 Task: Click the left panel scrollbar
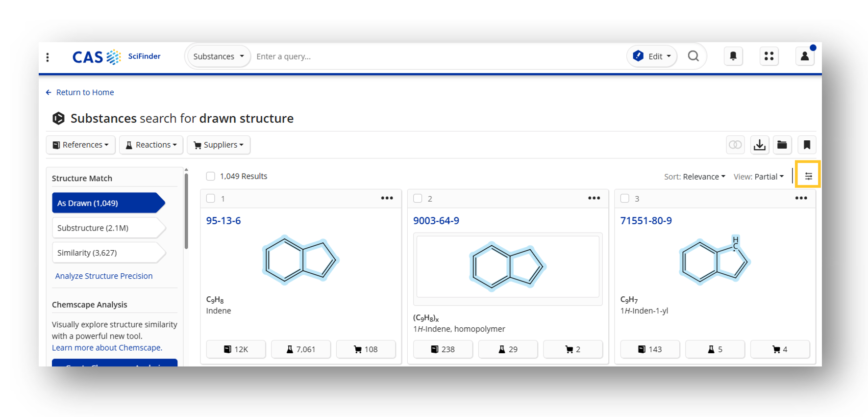pyautogui.click(x=186, y=210)
